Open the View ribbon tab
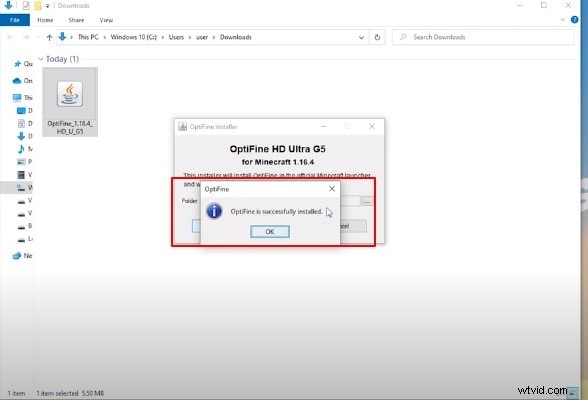This screenshot has height=400, width=588. [106, 20]
